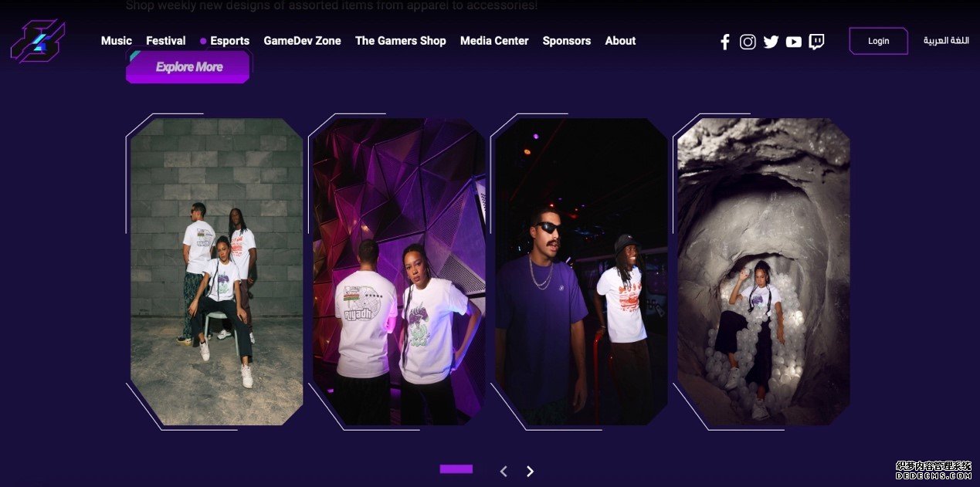
Task: Go to next carousel slide arrow
Action: [x=530, y=471]
